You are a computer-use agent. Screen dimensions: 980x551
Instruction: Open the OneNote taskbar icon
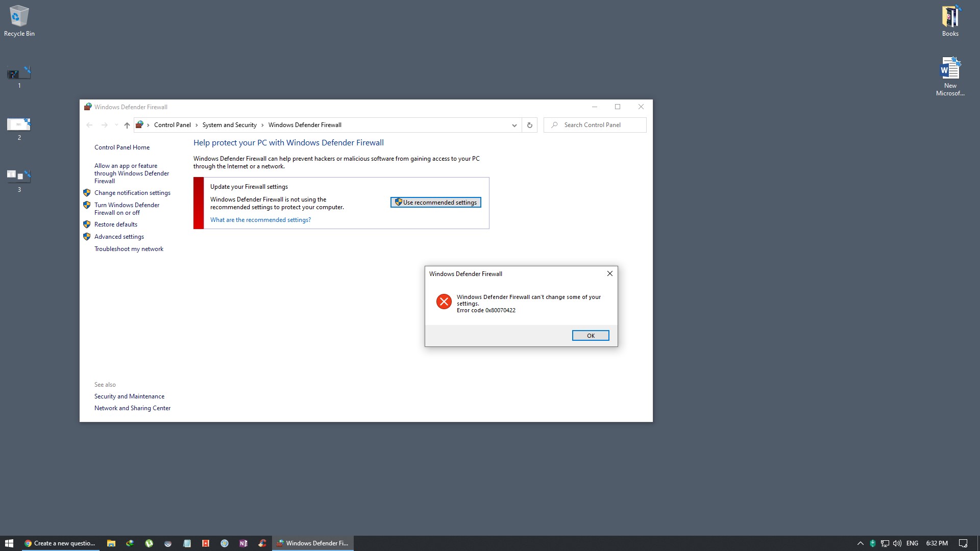[243, 543]
